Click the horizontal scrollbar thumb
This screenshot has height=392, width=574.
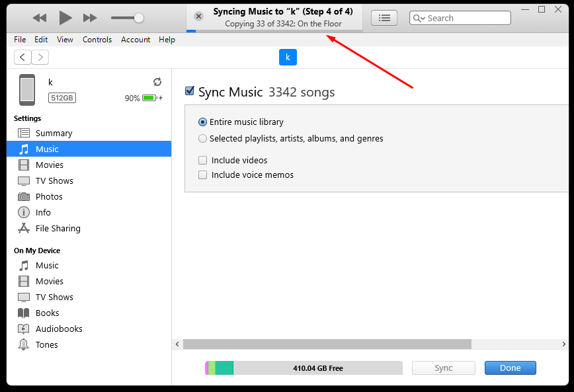(327, 344)
